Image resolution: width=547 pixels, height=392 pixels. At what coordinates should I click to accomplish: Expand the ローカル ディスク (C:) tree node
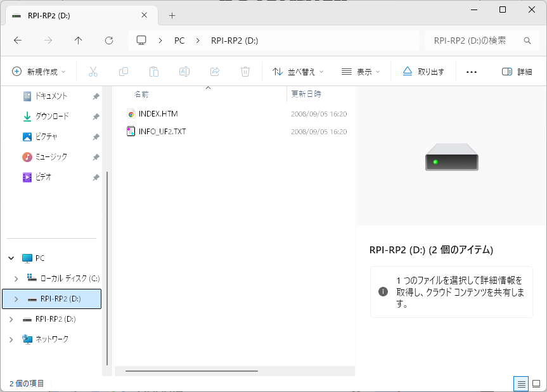(x=16, y=279)
